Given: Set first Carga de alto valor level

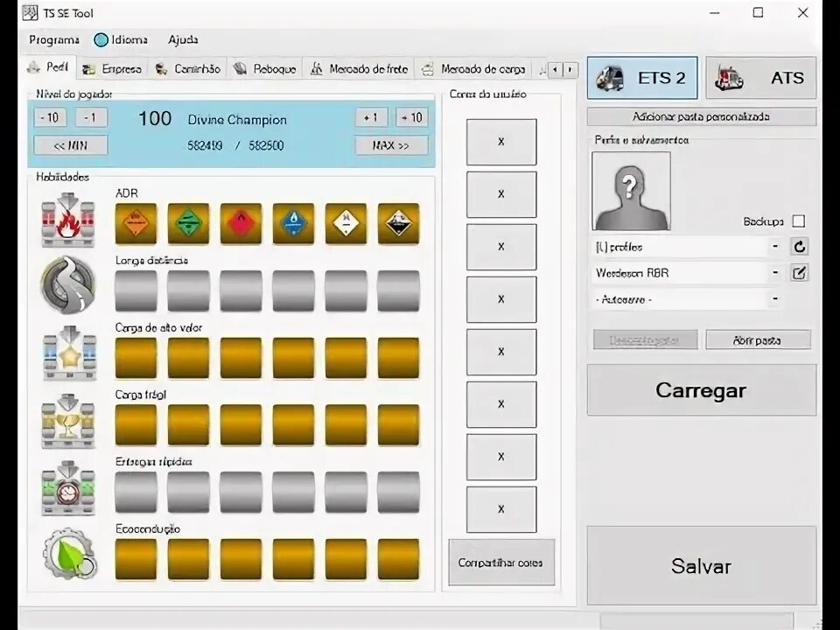Looking at the screenshot, I should (x=136, y=358).
